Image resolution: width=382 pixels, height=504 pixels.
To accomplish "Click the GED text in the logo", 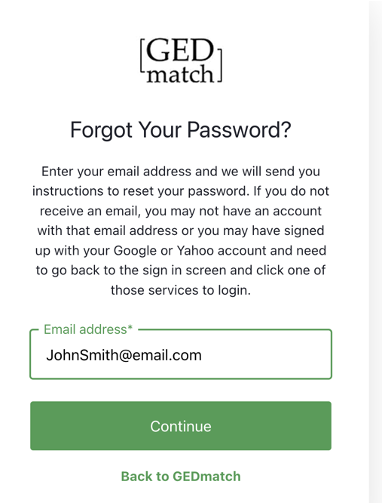I will click(180, 50).
